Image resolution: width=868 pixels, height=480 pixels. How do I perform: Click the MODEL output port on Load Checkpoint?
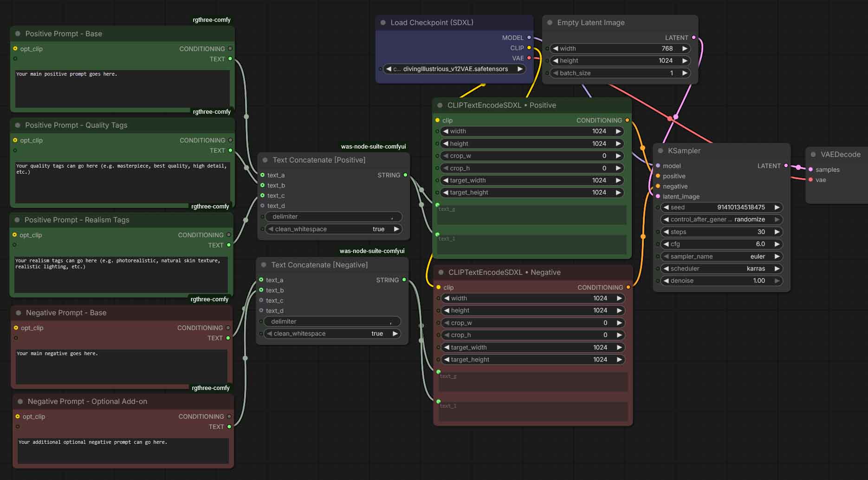pos(529,38)
